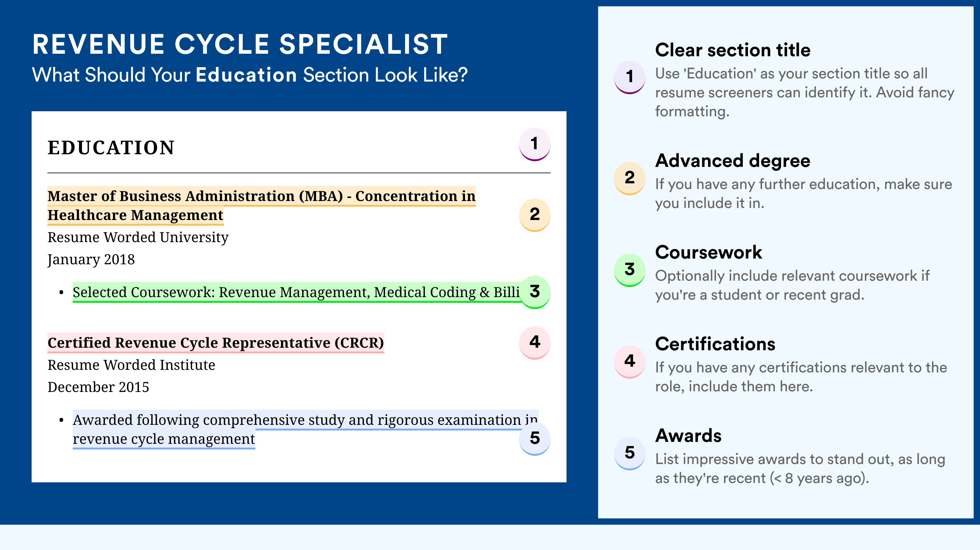Click the orange number 2 badge in resume

(535, 215)
